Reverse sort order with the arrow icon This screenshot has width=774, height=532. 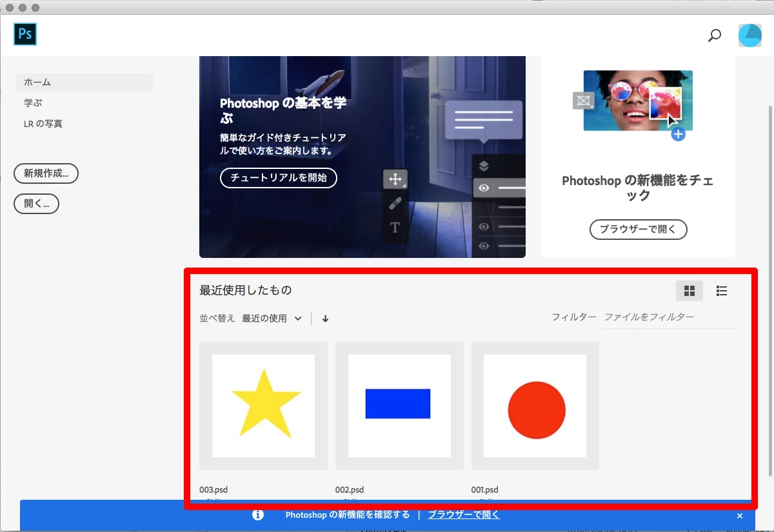[x=325, y=318]
